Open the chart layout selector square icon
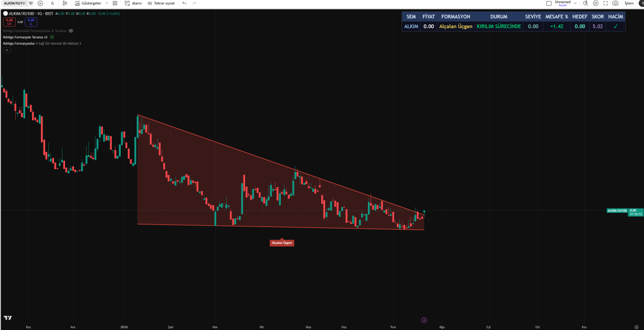The width and height of the screenshot is (644, 330). pyautogui.click(x=549, y=3)
